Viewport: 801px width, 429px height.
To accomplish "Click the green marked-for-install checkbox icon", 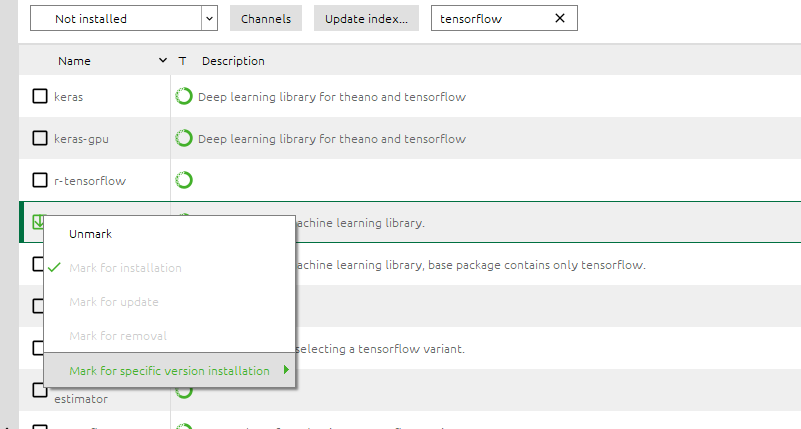I will tap(38, 221).
